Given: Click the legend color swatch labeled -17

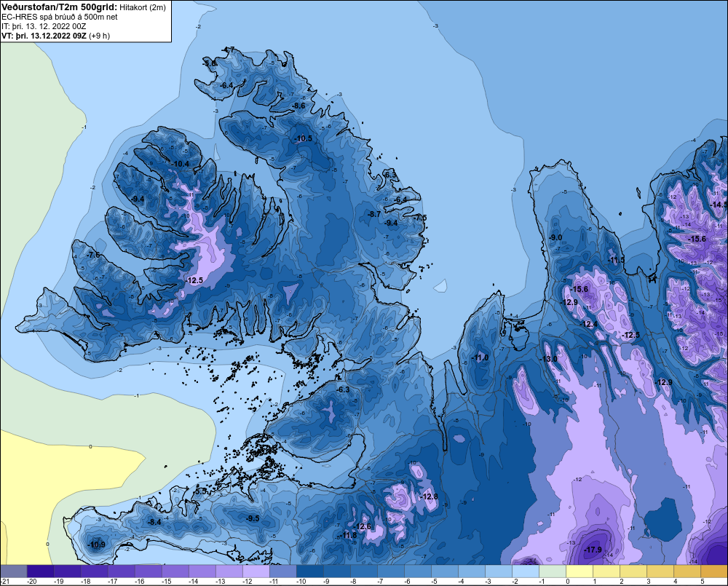Looking at the screenshot, I should point(122,571).
